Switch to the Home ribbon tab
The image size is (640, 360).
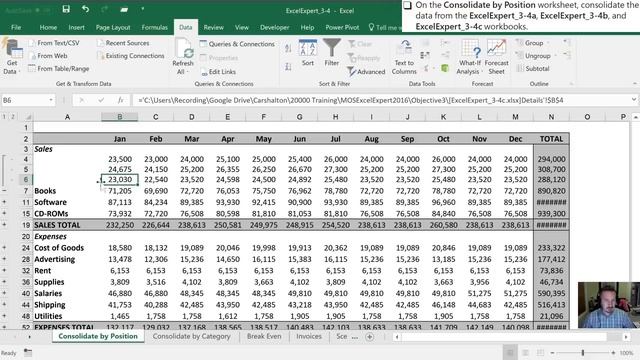[x=48, y=27]
